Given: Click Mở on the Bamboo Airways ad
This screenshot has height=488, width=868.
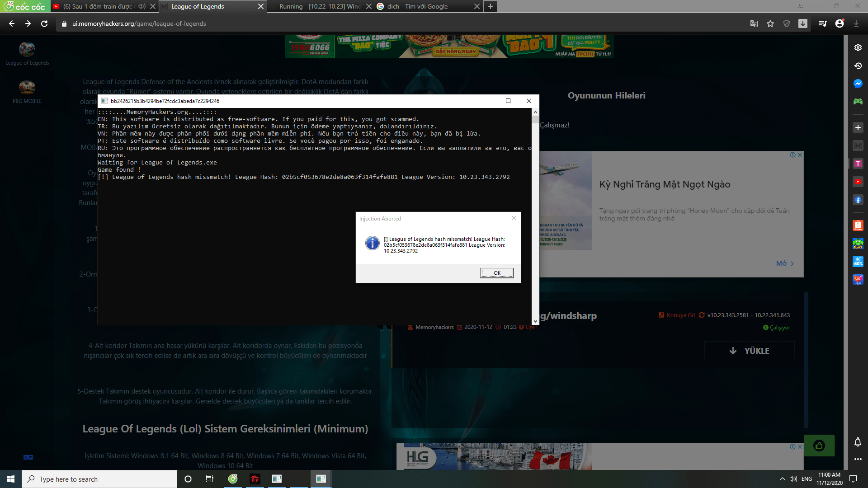Looking at the screenshot, I should click(x=785, y=263).
